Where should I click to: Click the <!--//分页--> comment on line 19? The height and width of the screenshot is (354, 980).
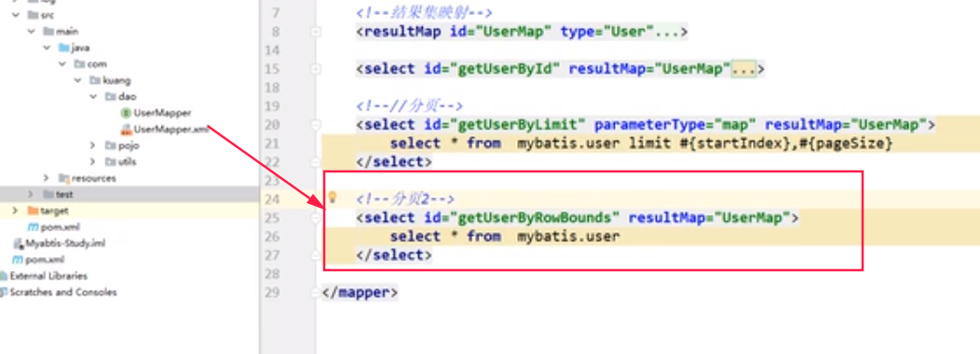click(x=409, y=105)
